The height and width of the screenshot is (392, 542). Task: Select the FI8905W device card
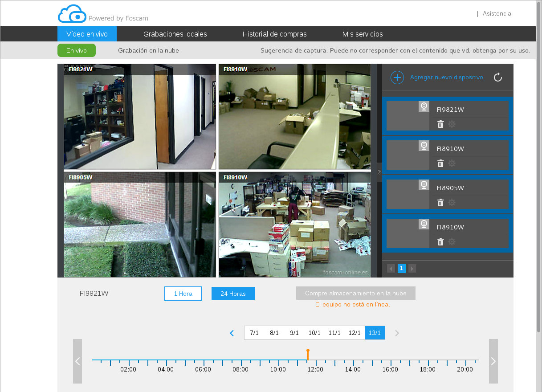point(447,194)
